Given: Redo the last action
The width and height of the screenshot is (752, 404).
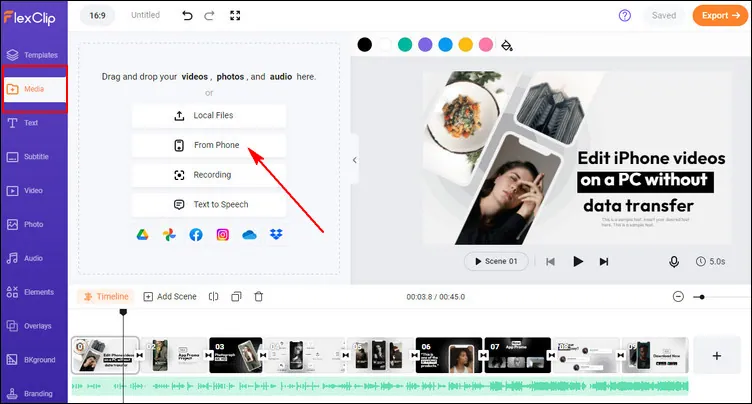Looking at the screenshot, I should coord(209,16).
